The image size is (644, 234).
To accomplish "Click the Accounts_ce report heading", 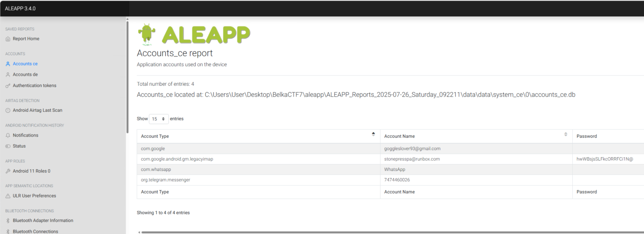I will [175, 53].
